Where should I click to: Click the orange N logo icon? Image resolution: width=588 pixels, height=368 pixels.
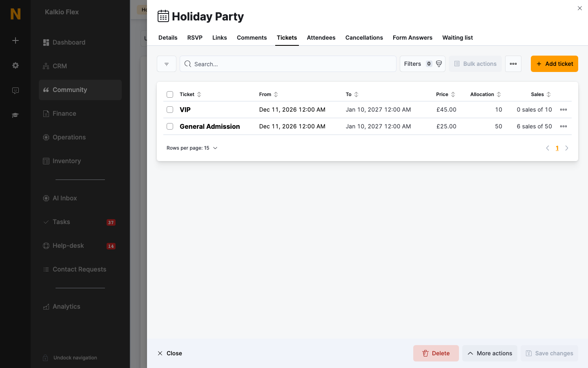pos(16,14)
